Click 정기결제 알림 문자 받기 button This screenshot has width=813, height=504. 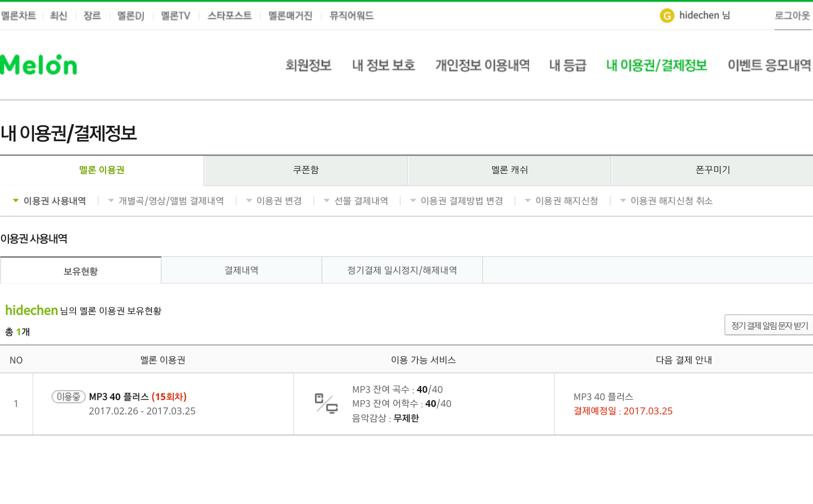coord(770,325)
